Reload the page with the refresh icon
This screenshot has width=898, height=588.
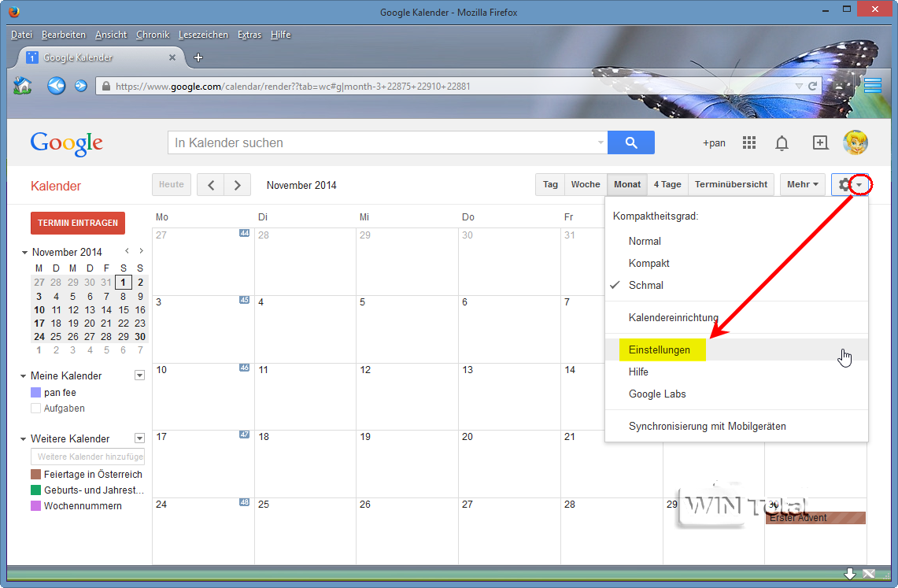coord(812,86)
